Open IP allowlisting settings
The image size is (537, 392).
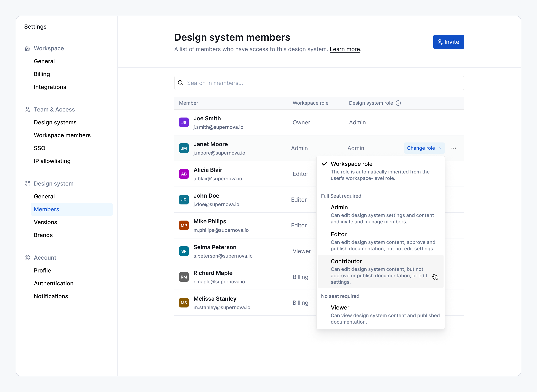[x=52, y=161]
